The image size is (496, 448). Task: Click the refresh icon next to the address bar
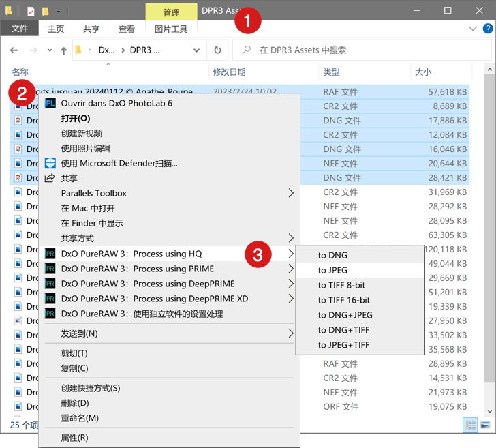pyautogui.click(x=217, y=50)
